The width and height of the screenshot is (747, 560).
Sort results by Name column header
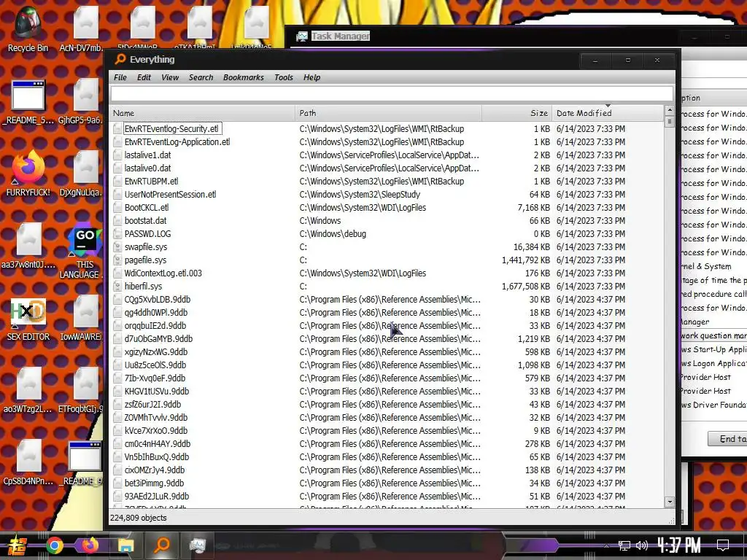(203, 113)
